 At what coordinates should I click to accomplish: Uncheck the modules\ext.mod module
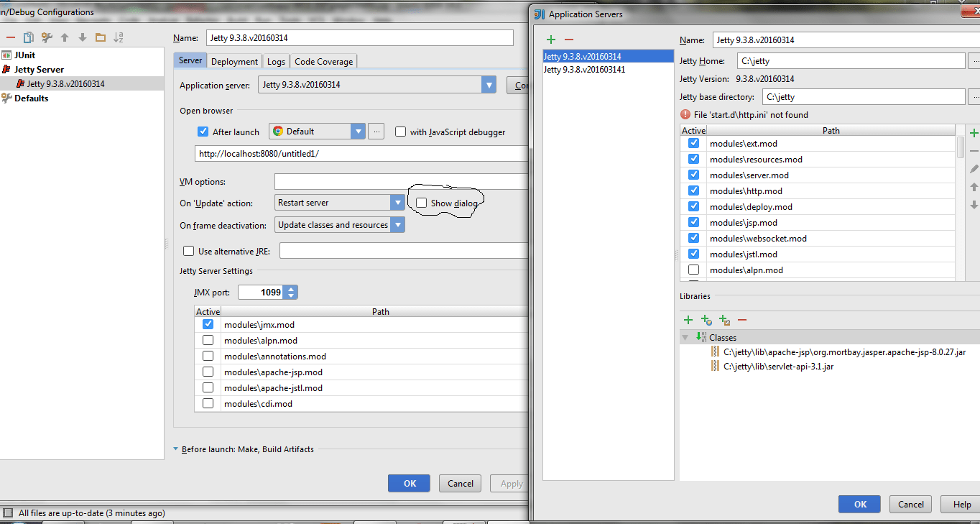click(693, 143)
